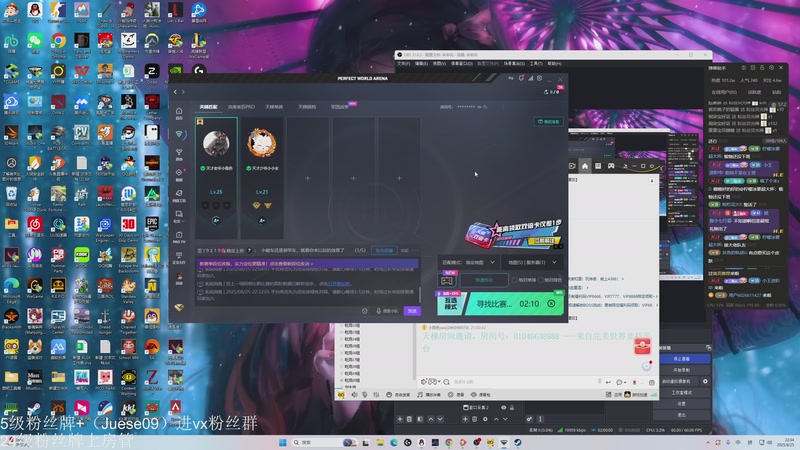Open emoji picker in Arena chat bar
The height and width of the screenshot is (450, 800).
point(364,311)
